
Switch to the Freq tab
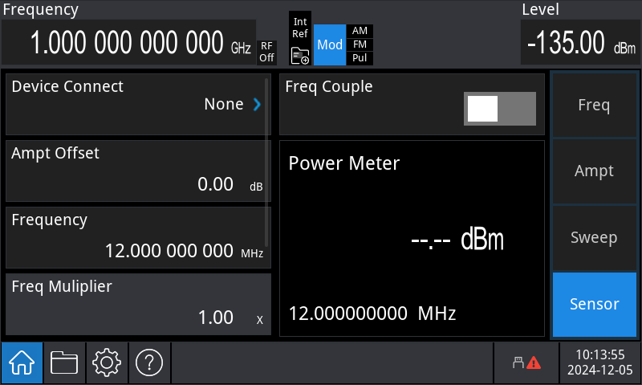pos(594,105)
